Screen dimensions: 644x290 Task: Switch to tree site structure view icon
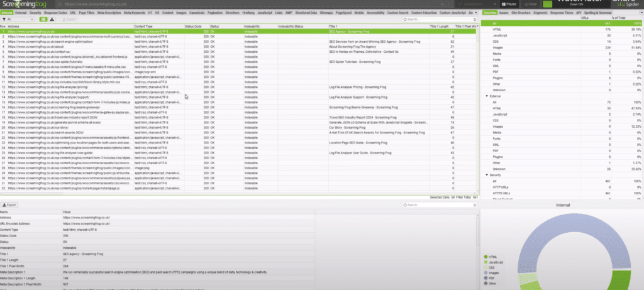click(x=53, y=20)
